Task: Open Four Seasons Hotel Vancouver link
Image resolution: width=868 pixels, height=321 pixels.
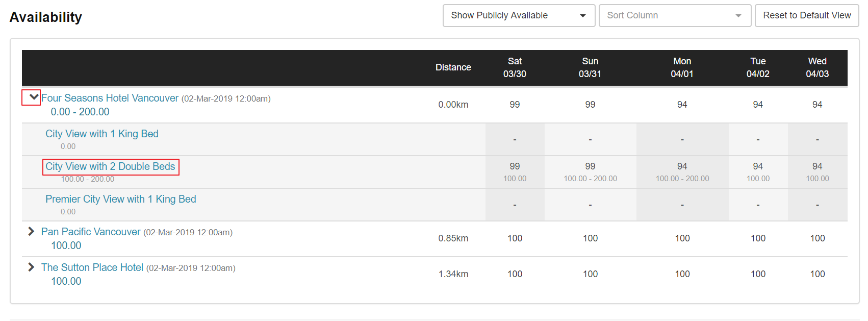Action: tap(110, 98)
